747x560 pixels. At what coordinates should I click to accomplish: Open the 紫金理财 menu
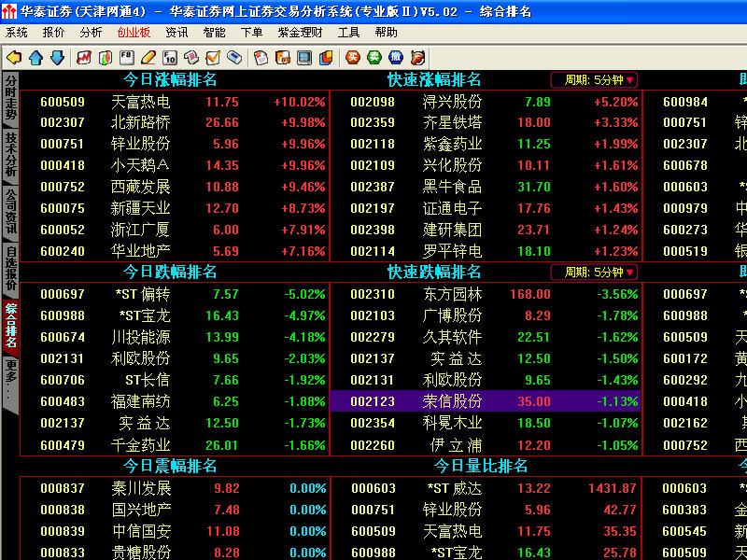(300, 33)
